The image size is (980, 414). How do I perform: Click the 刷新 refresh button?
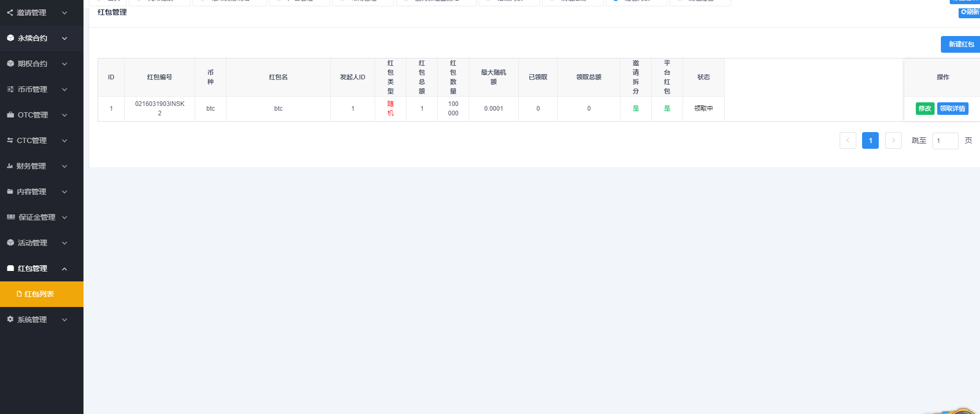click(x=970, y=12)
